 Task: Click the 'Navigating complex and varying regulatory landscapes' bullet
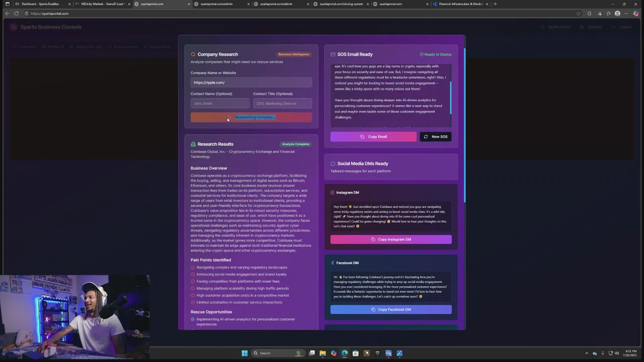point(193,267)
